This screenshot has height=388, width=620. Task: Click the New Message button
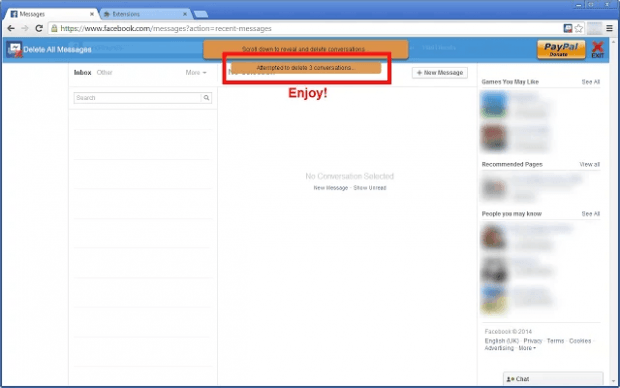click(x=440, y=73)
